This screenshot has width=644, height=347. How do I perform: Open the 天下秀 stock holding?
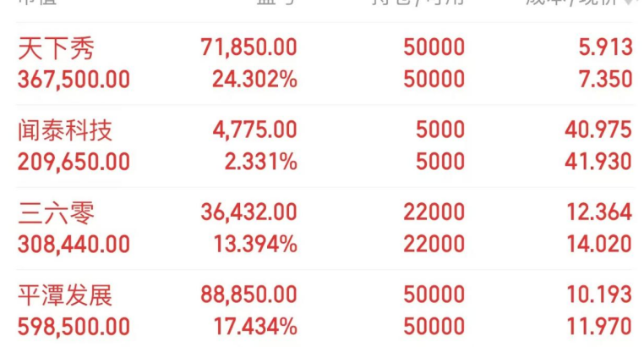tap(56, 47)
